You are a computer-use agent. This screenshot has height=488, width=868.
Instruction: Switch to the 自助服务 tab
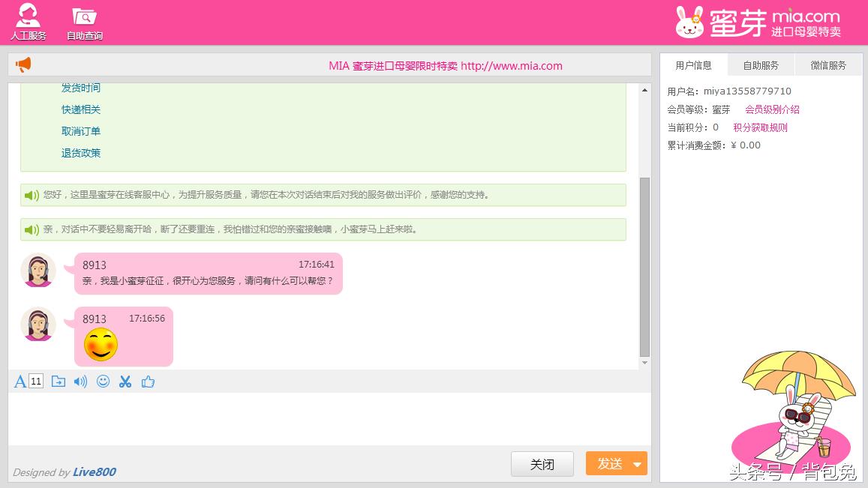click(x=761, y=65)
